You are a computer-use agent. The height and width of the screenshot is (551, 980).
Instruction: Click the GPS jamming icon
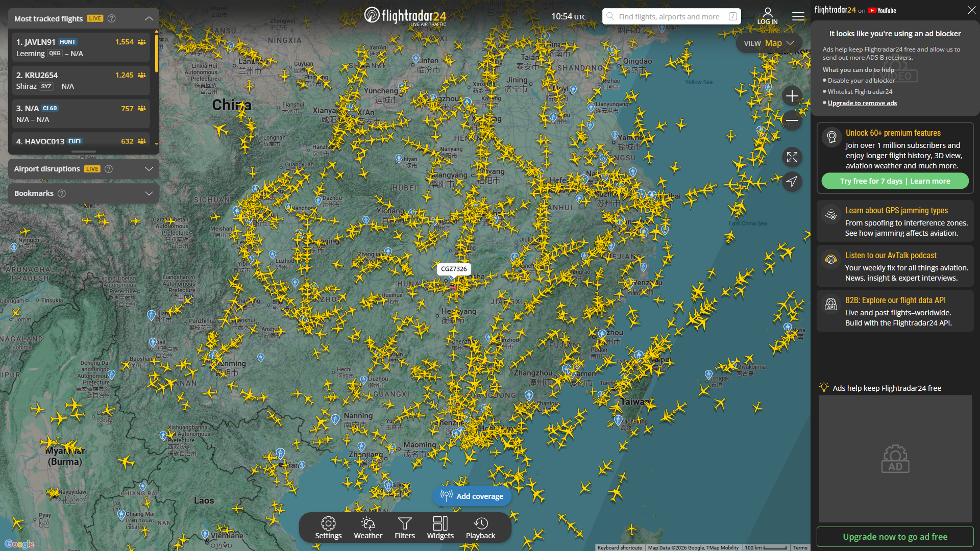click(x=831, y=215)
